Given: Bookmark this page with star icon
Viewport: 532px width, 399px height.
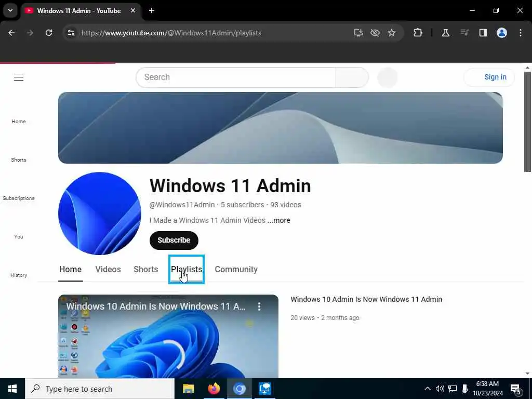Looking at the screenshot, I should pyautogui.click(x=392, y=33).
